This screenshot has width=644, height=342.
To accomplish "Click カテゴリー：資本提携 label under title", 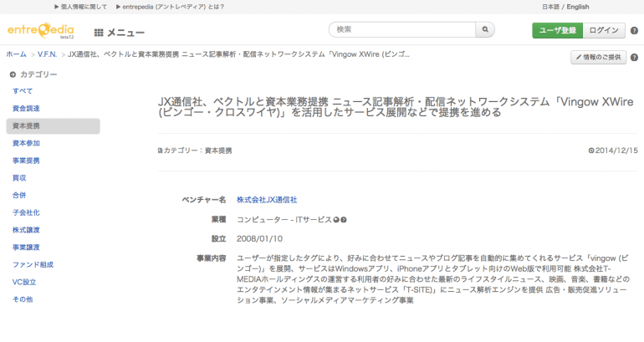I will coord(195,151).
